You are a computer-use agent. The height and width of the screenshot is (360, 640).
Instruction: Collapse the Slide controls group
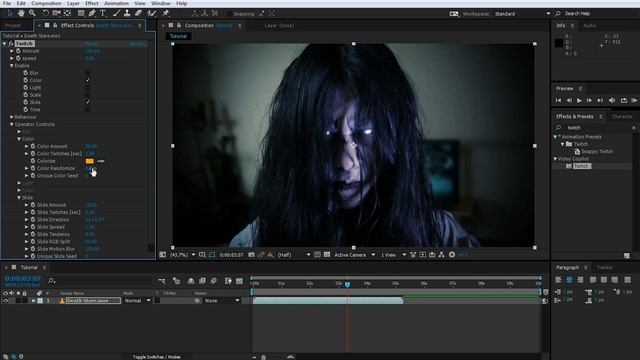point(19,198)
